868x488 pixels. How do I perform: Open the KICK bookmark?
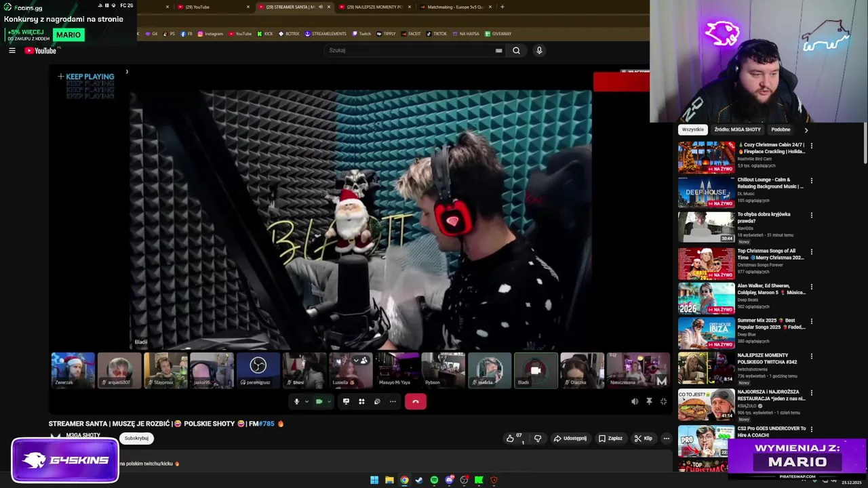point(265,33)
